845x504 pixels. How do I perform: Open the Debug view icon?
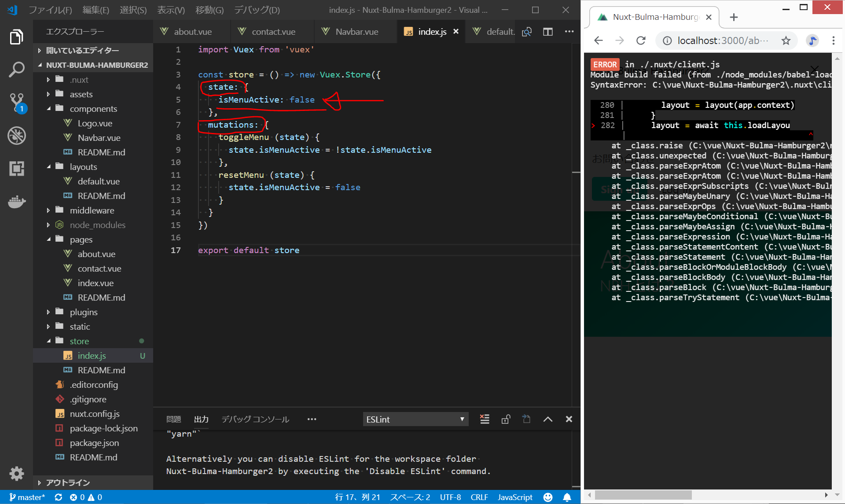click(x=16, y=136)
